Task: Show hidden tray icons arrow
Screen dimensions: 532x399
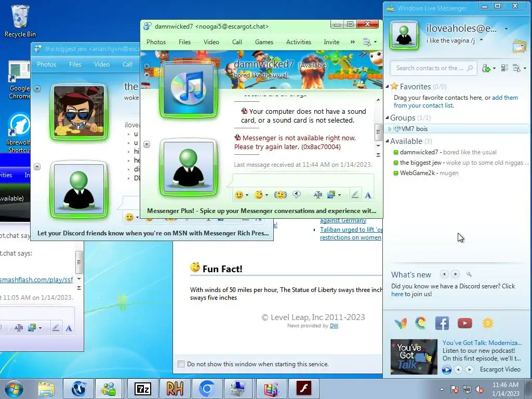Action: [442, 389]
